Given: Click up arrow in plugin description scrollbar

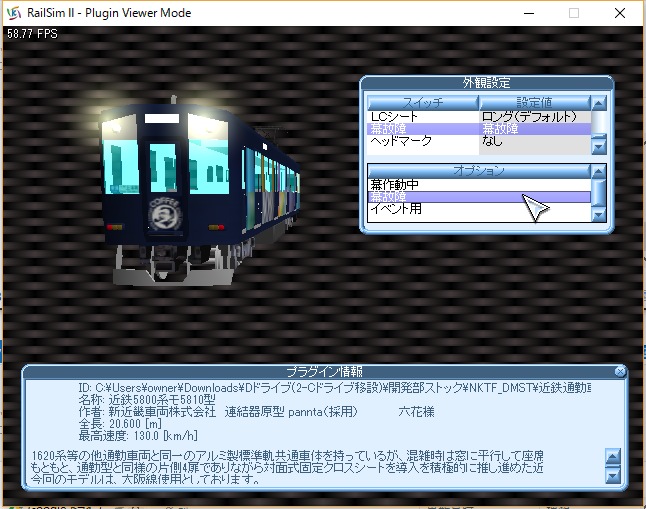Looking at the screenshot, I should [613, 456].
